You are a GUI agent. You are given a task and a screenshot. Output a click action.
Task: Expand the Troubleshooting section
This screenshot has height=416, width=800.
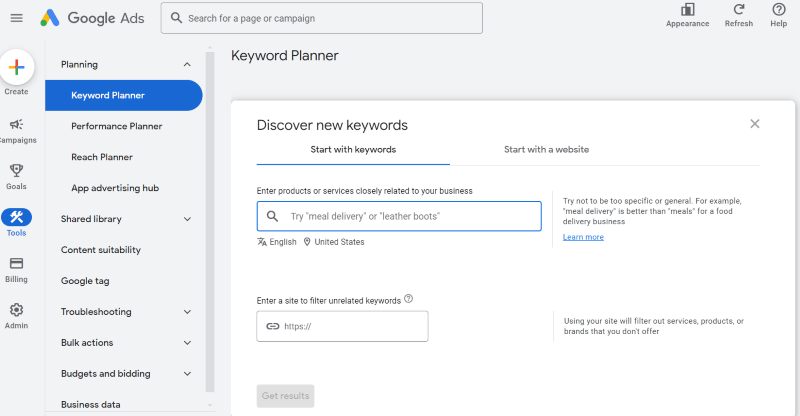187,312
